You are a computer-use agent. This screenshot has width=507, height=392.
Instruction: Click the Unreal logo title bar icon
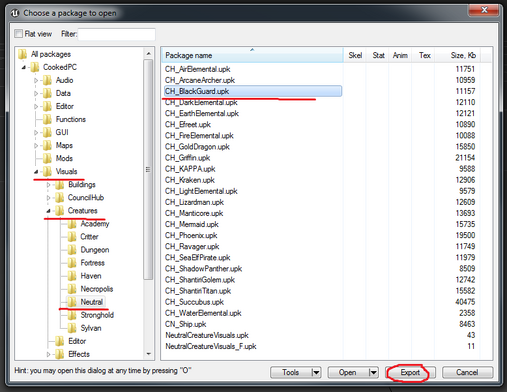click(x=15, y=13)
